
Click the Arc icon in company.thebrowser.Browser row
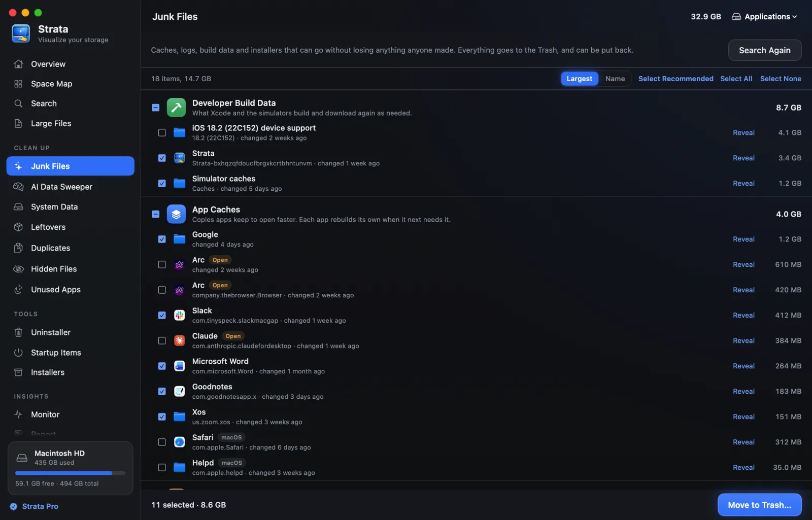180,290
